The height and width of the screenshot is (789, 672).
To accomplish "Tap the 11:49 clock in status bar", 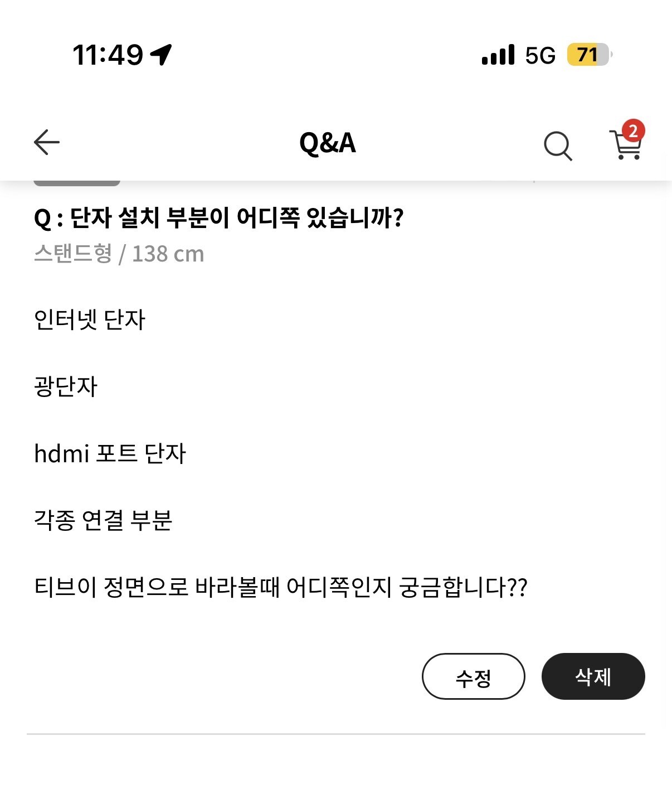I will 108,55.
